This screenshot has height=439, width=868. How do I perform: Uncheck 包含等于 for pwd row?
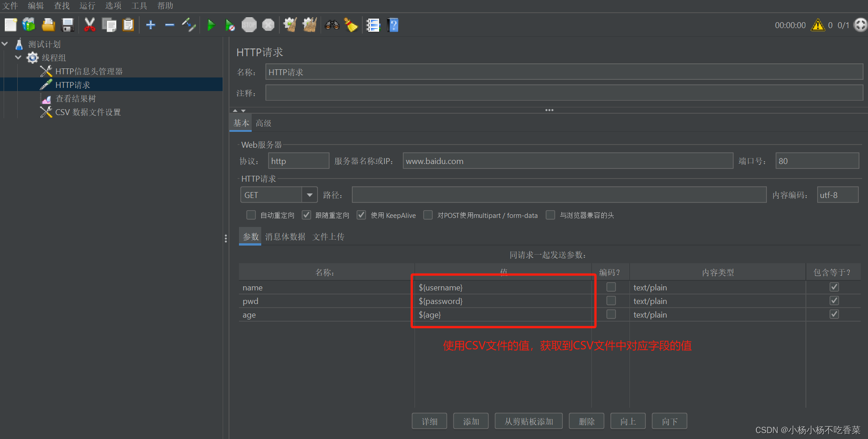[834, 301]
